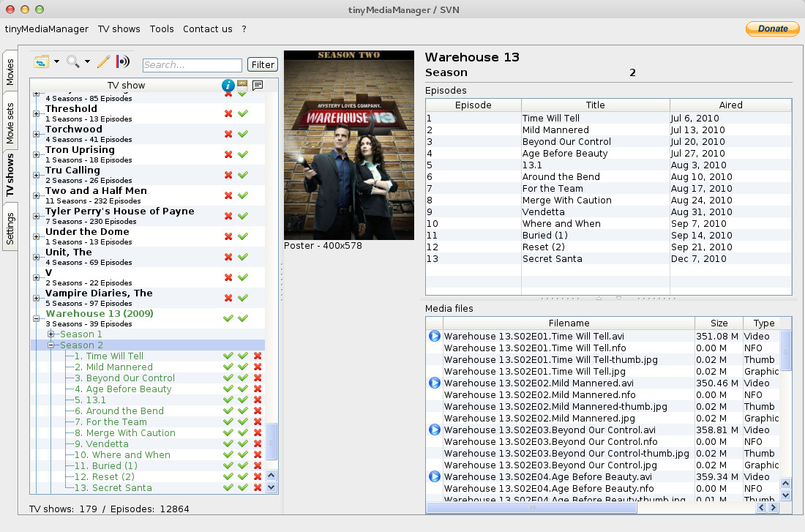This screenshot has height=532, width=805.
Task: Open the ? help menu
Action: pos(244,29)
